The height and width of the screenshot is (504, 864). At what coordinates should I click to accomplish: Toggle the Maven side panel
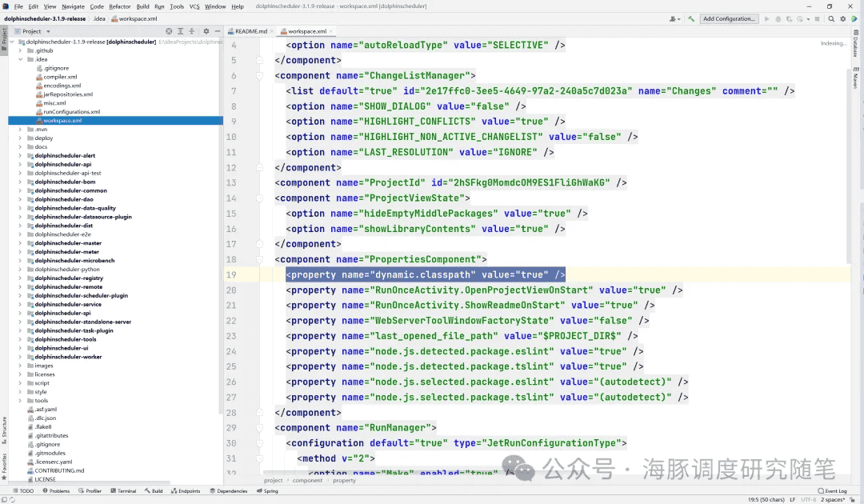coord(855,78)
